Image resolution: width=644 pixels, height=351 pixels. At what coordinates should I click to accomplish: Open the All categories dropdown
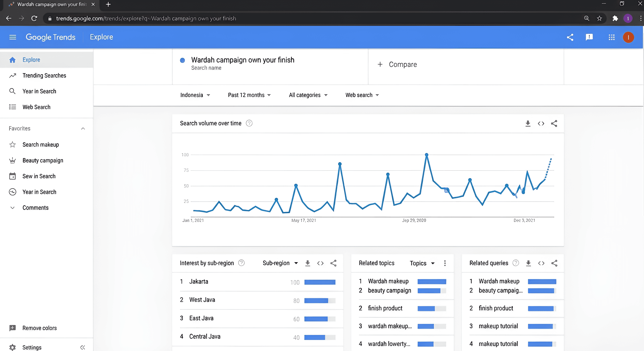point(308,95)
